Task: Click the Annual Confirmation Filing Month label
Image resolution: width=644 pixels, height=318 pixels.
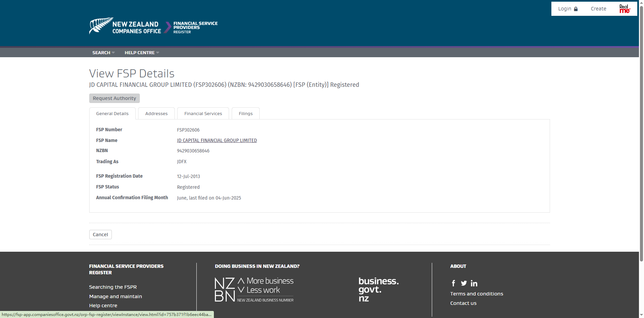Action: 132,198
